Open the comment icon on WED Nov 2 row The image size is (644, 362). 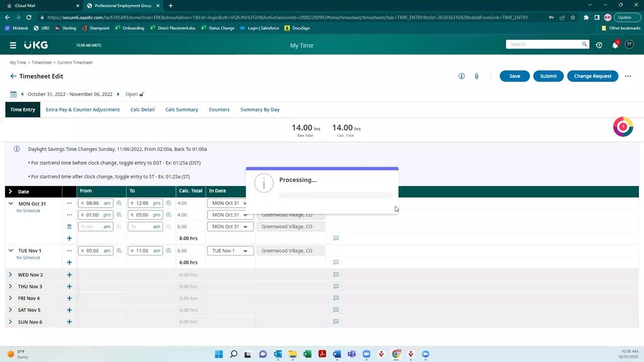(336, 275)
